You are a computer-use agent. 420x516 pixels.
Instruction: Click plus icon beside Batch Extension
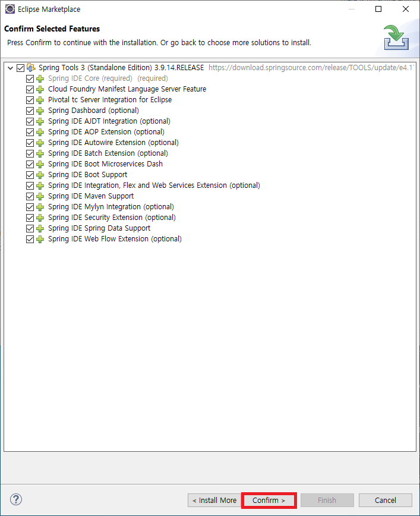pos(40,154)
